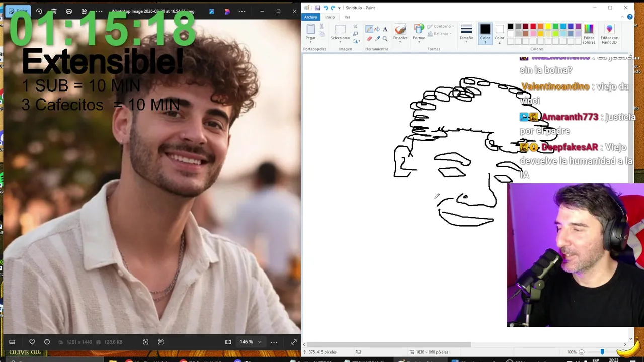Click the print icon in Photos toolbar
This screenshot has width=644, height=362.
click(69, 11)
